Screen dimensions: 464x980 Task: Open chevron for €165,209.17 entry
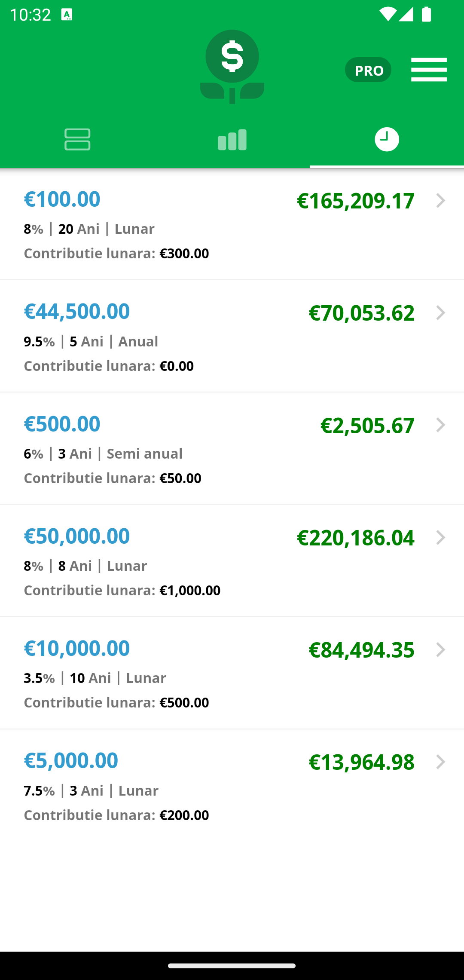pyautogui.click(x=440, y=201)
